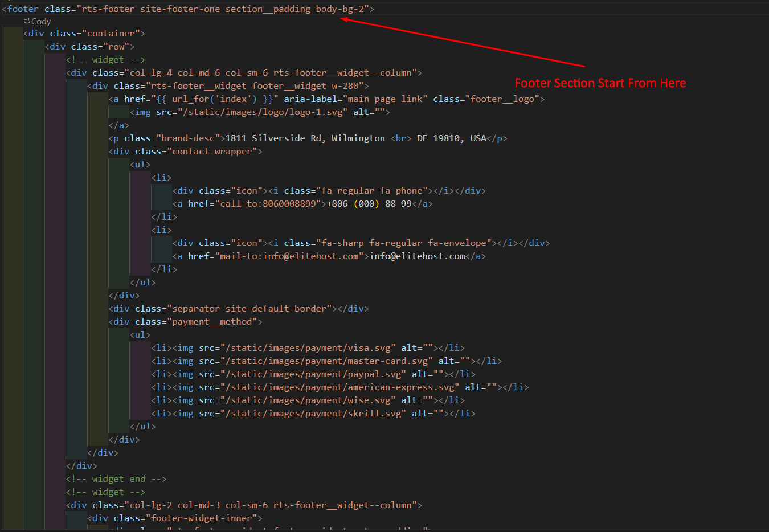769x532 pixels.
Task: Click the red 'Footer Section Start From Here' annotation
Action: tap(600, 83)
